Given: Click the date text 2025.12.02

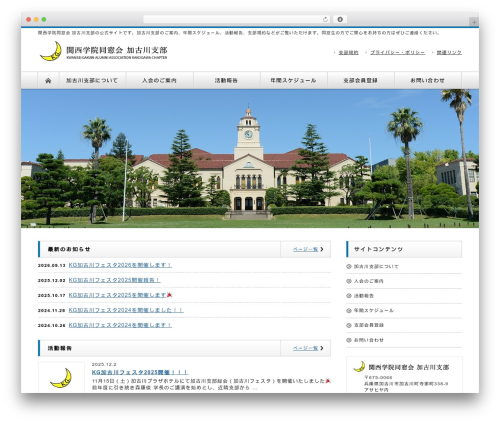Looking at the screenshot, I should pyautogui.click(x=52, y=280).
